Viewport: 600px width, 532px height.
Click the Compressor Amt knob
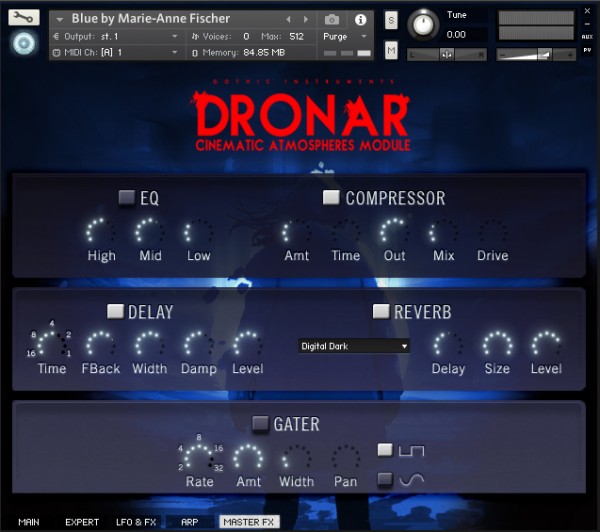click(x=297, y=232)
